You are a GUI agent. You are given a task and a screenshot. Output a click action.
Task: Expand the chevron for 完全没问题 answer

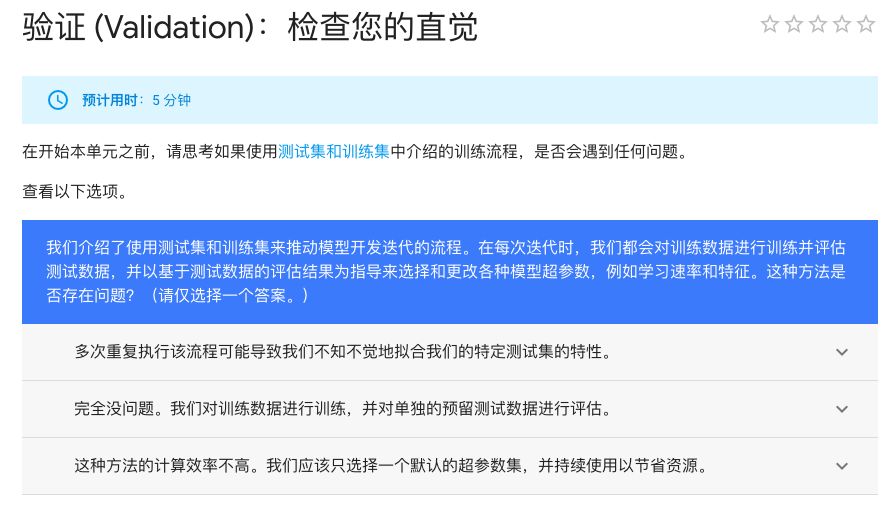pos(841,409)
